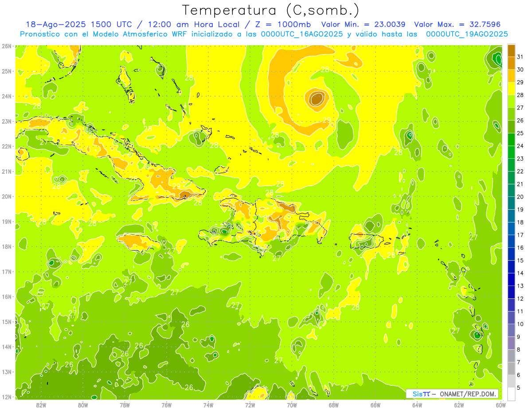Screen dimensions: 532x411
Task: Click the brown warm-core spot near 24N 69W
Action: click(x=317, y=98)
